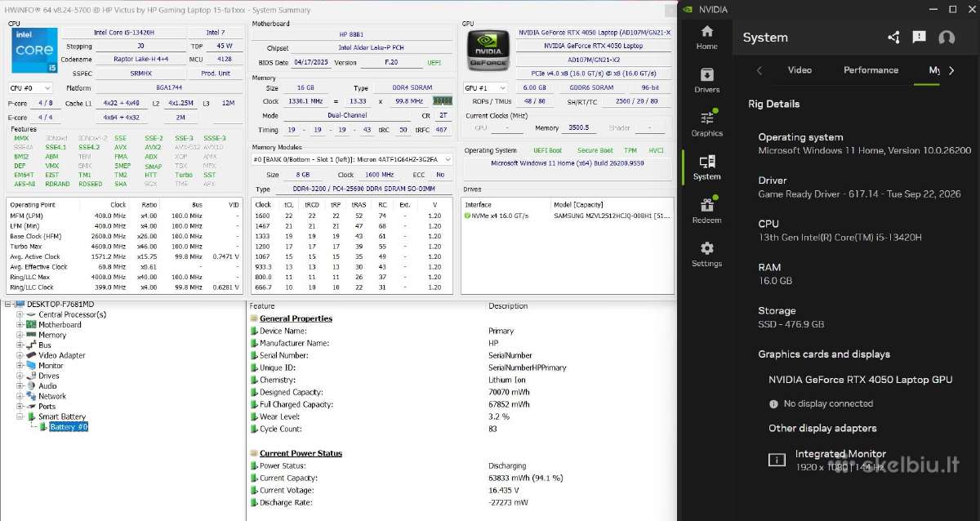Click the HP 88B1 motherboard field
This screenshot has height=521, width=980.
pos(354,34)
